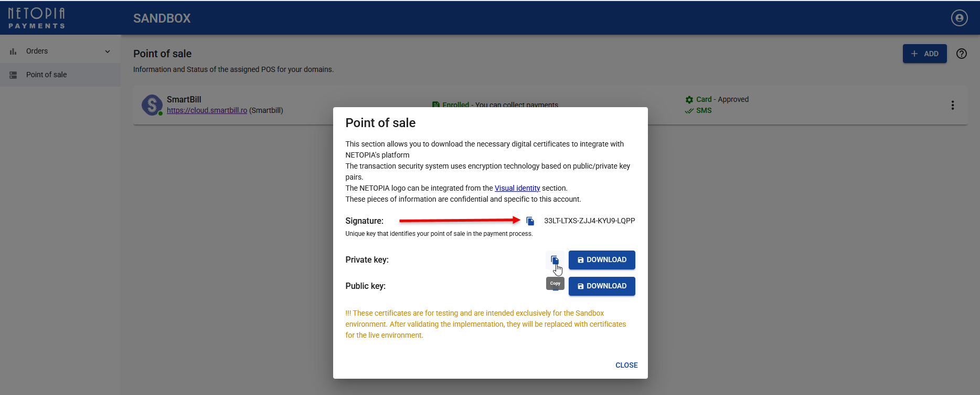
Task: Open the help question mark icon
Action: [x=961, y=54]
